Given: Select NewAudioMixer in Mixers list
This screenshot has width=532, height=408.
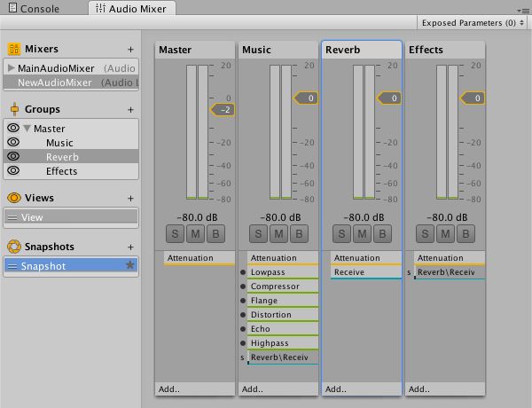Looking at the screenshot, I should [71, 82].
